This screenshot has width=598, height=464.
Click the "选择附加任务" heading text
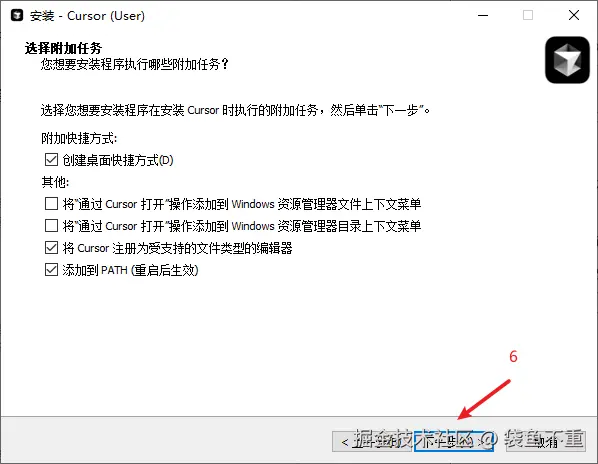(x=63, y=48)
